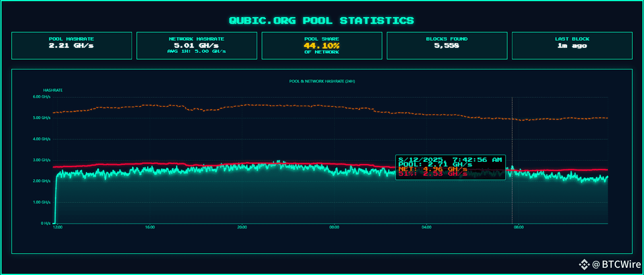The image size is (644, 275).
Task: Click the OF NETWORK label under pool share
Action: tap(322, 52)
